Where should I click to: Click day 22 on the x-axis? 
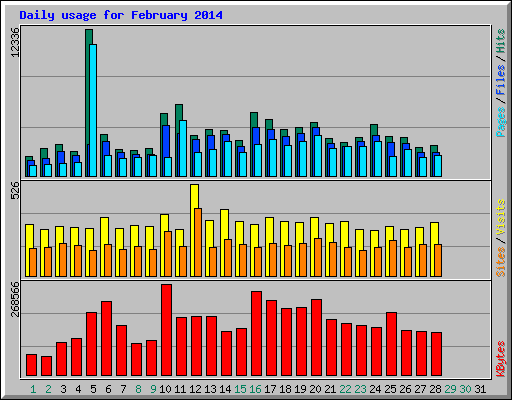[345, 389]
